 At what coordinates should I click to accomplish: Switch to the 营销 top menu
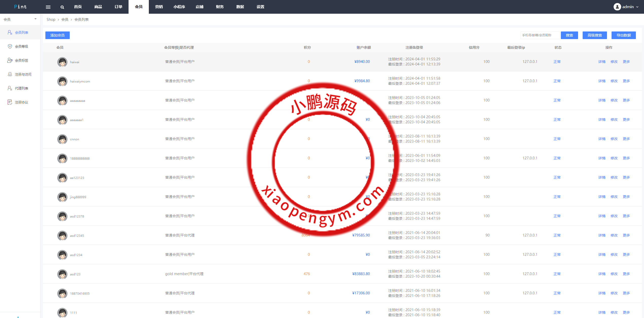(159, 7)
